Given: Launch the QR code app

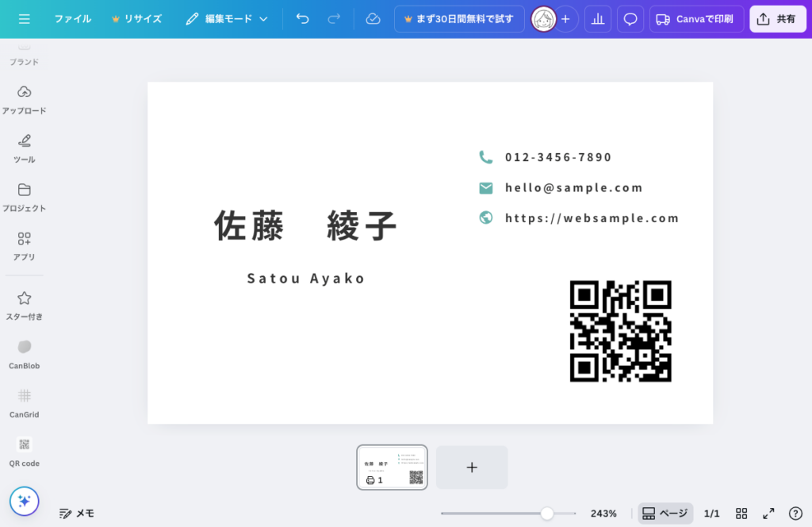Looking at the screenshot, I should click(x=24, y=452).
